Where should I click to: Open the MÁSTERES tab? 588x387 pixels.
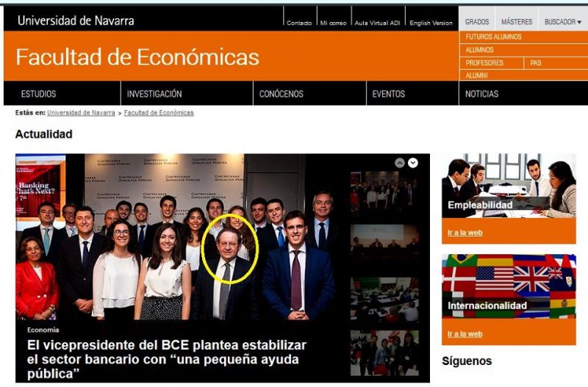517,22
